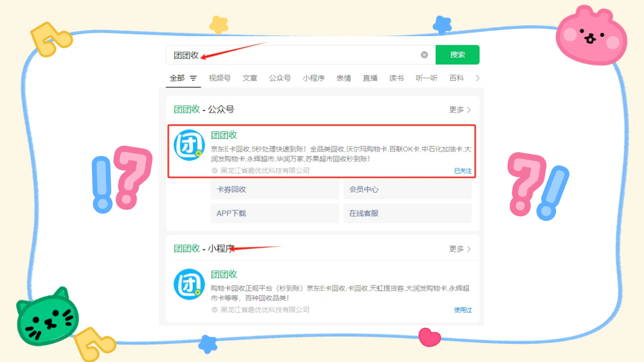644x362 pixels.
Task: Click into the 团团收 search input field
Action: point(300,55)
